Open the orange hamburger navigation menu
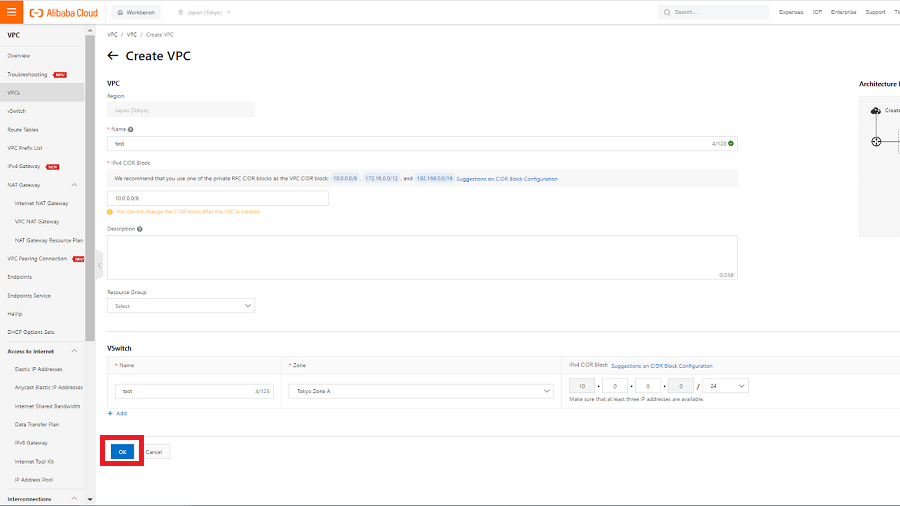900x506 pixels. [x=12, y=12]
